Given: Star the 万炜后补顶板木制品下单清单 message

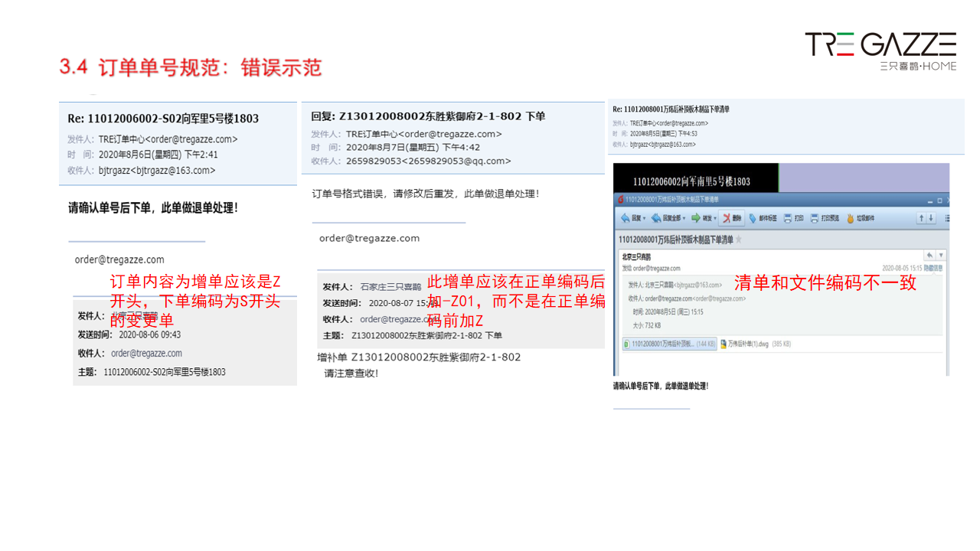Looking at the screenshot, I should 739,240.
